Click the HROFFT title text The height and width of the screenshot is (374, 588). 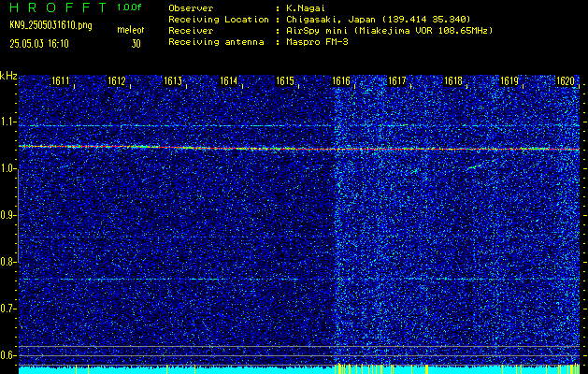(59, 7)
